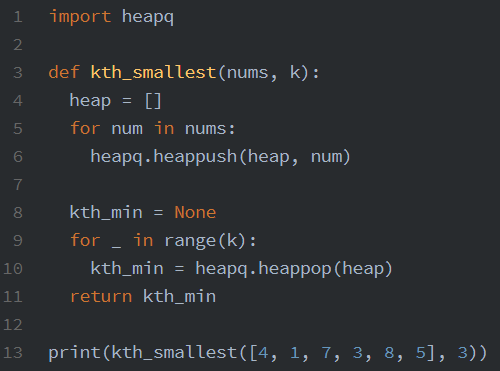The height and width of the screenshot is (371, 500).
Task: Click the empty list '[]' on line 4
Action: point(153,101)
